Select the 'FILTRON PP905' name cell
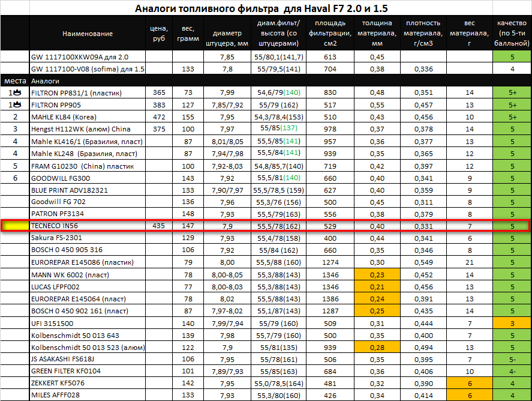 point(88,105)
